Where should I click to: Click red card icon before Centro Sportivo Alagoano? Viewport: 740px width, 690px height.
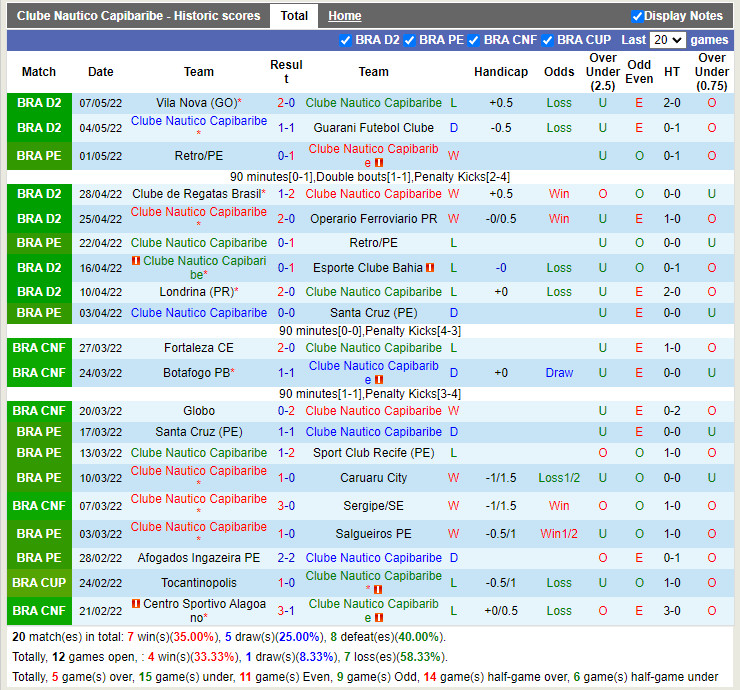tap(135, 604)
